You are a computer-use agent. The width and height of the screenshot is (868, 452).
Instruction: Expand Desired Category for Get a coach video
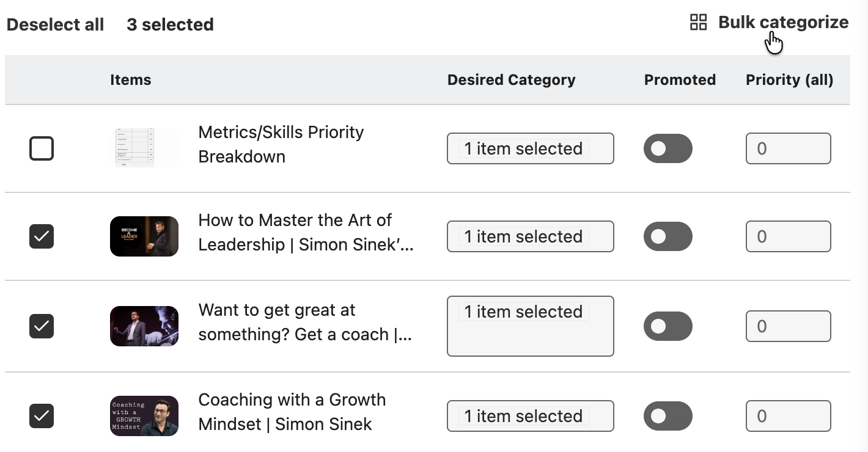[x=530, y=326]
